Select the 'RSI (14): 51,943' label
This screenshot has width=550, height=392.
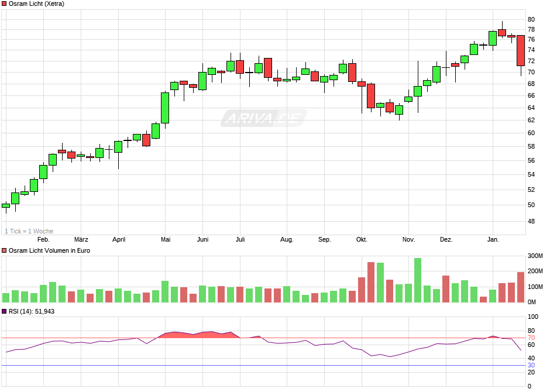(32, 311)
